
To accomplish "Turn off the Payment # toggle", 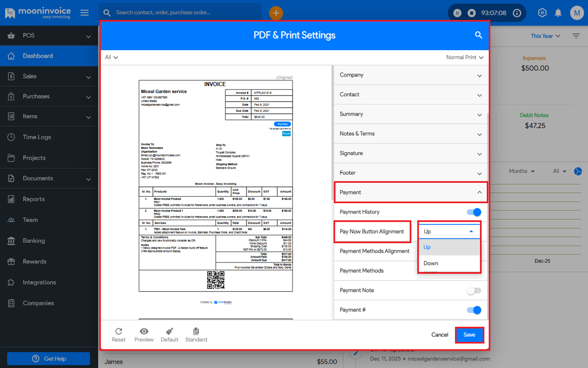I will (x=474, y=310).
